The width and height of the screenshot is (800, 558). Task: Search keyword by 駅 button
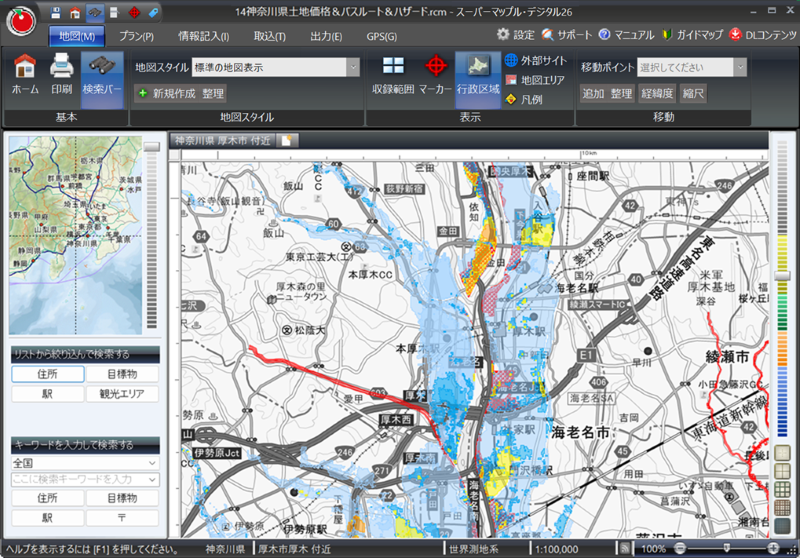(x=48, y=518)
